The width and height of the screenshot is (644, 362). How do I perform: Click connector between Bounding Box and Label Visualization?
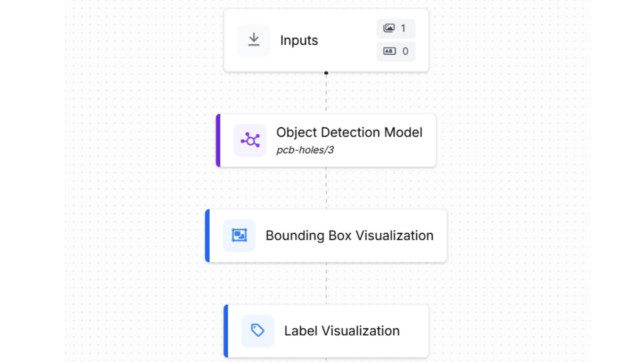pos(326,283)
